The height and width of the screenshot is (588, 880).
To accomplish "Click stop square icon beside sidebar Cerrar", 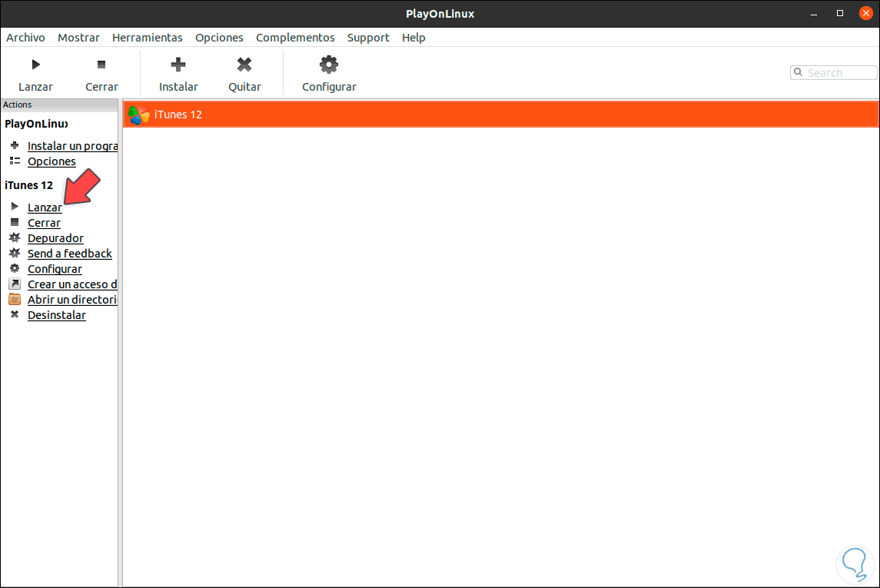I will click(x=15, y=222).
